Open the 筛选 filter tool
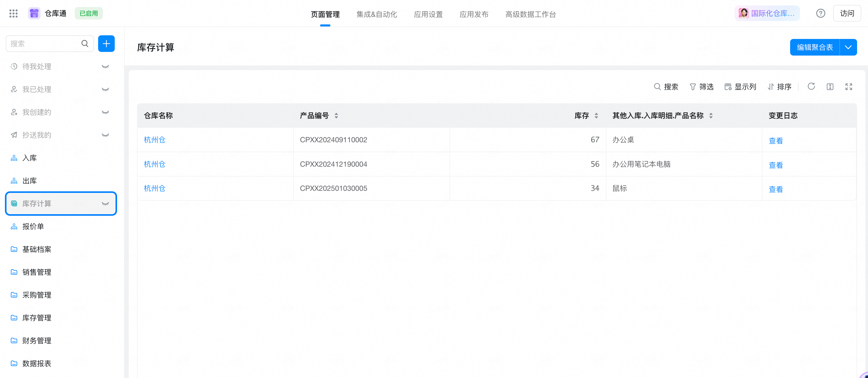The height and width of the screenshot is (378, 868). point(702,87)
